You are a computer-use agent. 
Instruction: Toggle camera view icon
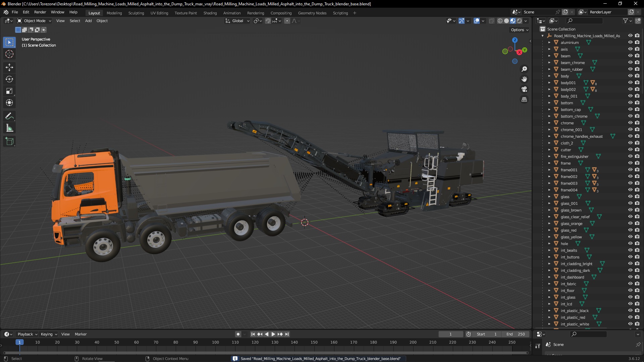point(524,89)
